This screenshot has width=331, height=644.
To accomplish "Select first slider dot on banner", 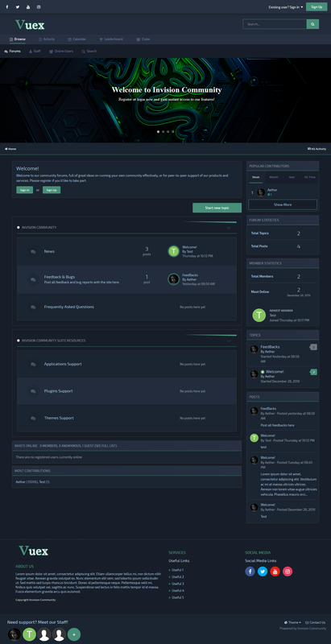I will (x=158, y=132).
